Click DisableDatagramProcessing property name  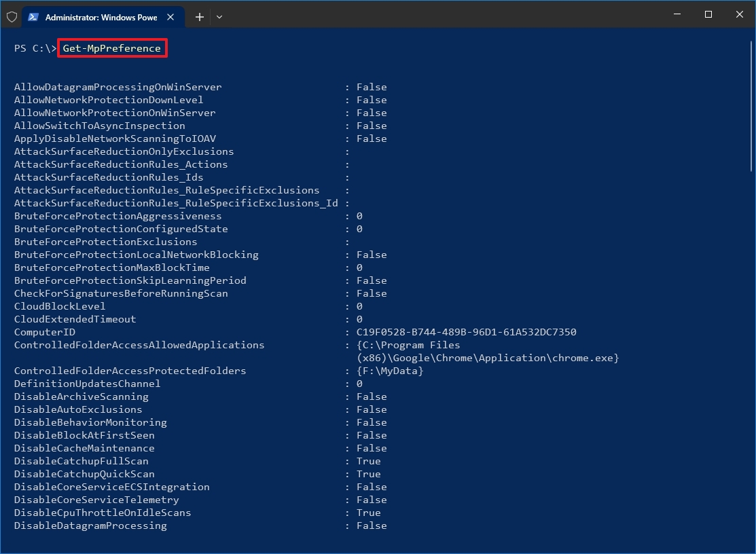tap(90, 525)
